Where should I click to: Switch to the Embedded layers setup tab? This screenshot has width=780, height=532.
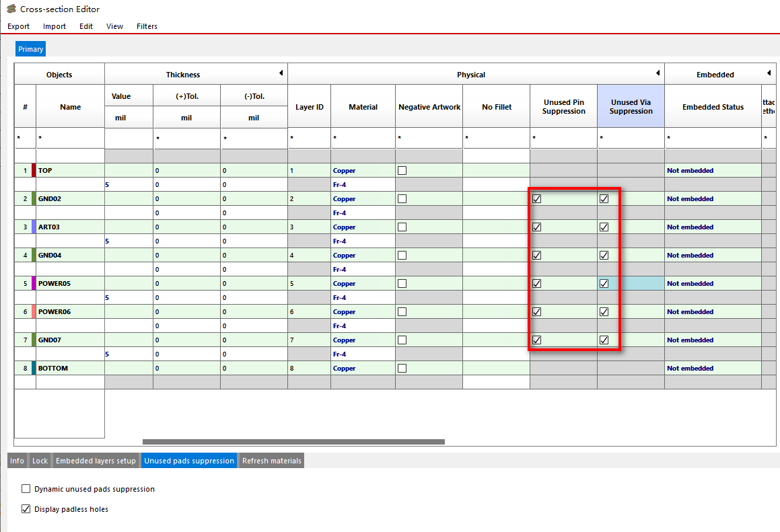(96, 460)
